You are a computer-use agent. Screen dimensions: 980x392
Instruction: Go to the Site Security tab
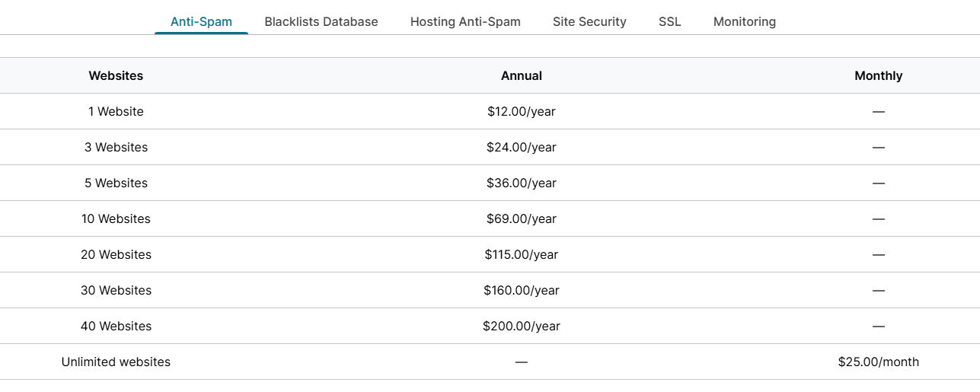click(x=589, y=21)
